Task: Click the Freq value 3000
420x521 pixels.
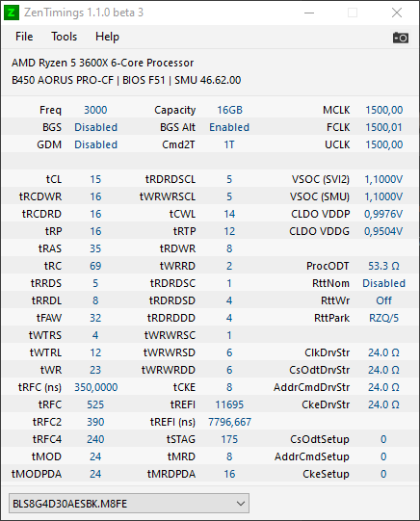Action: 95,110
